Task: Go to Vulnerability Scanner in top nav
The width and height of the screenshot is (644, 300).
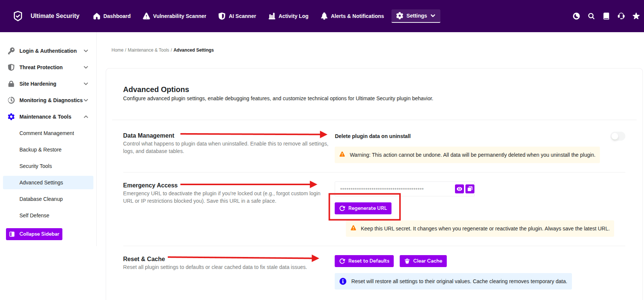Action: tap(174, 16)
